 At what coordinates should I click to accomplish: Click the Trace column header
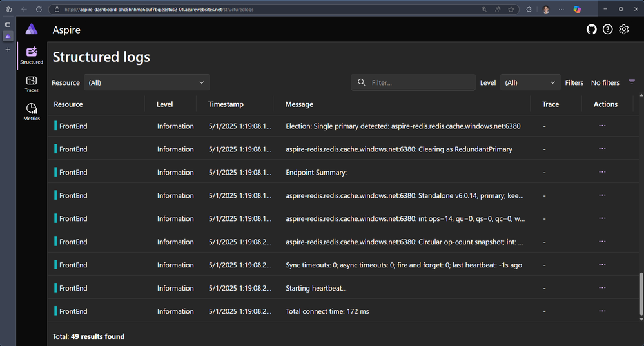(x=551, y=104)
